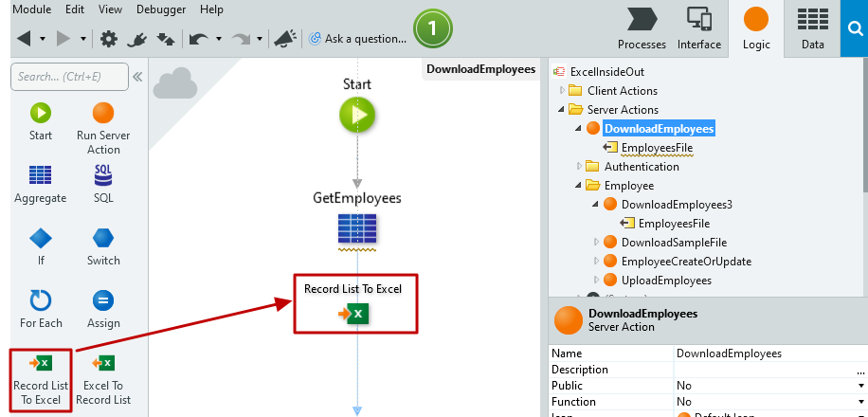Select ExcelInsideOut module root
This screenshot has height=417, width=868.
pos(606,72)
